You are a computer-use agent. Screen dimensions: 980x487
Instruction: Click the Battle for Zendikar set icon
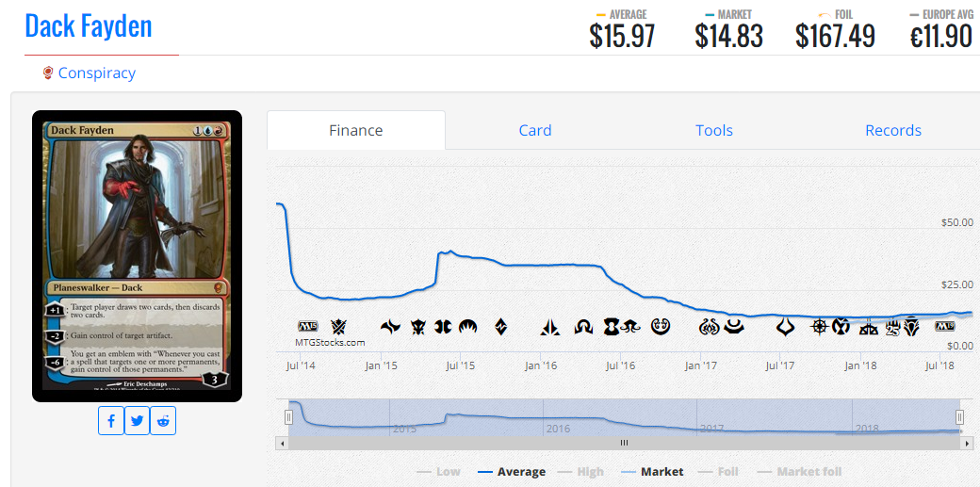point(500,326)
